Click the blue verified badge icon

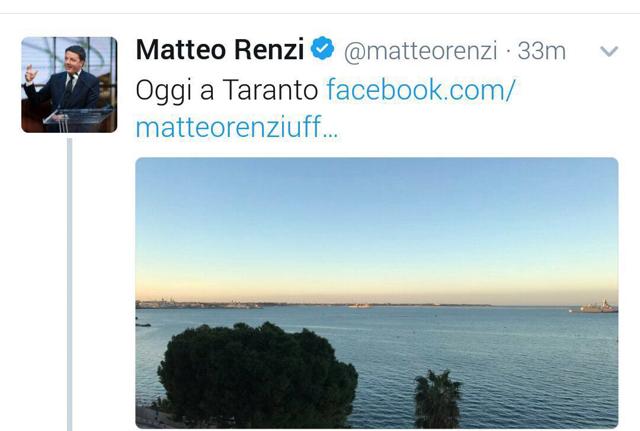322,48
